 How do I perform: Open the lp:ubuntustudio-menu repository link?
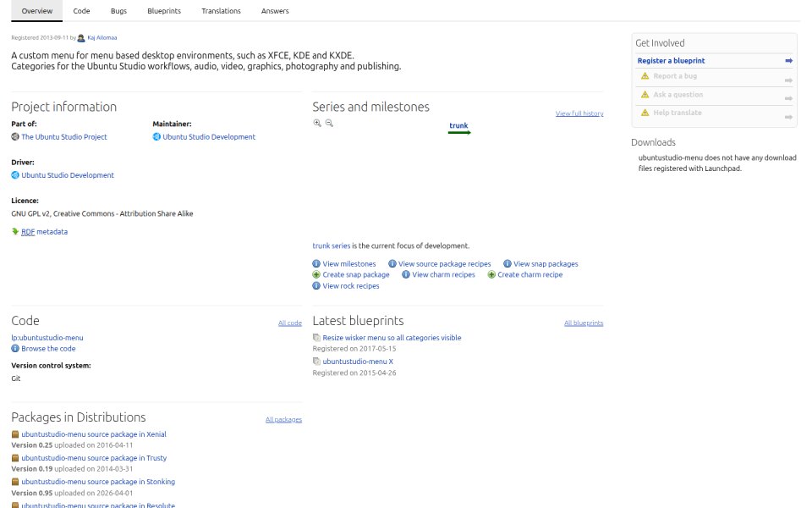(47, 338)
